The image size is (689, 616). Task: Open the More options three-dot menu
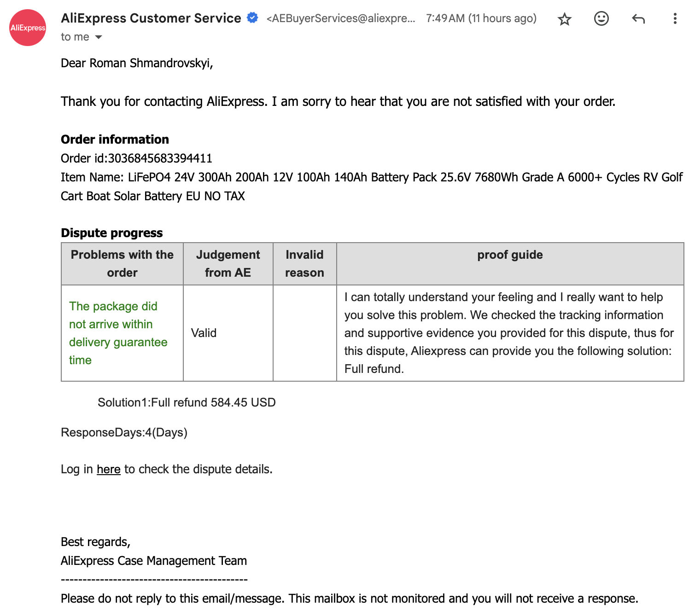click(675, 18)
